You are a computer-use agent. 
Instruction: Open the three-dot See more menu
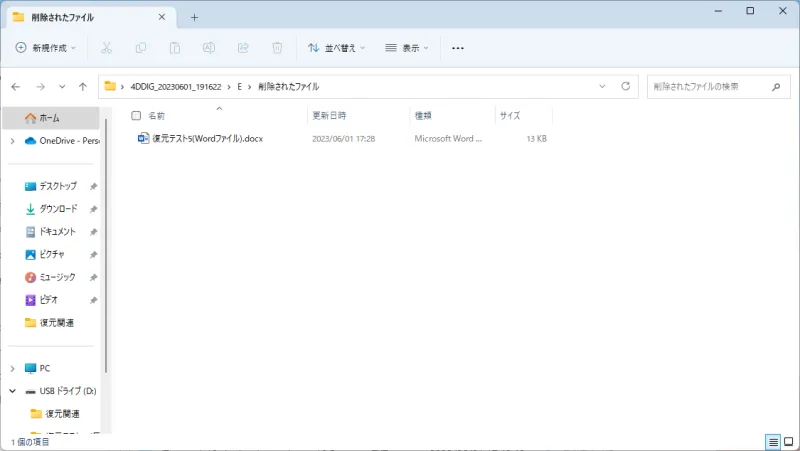point(458,48)
